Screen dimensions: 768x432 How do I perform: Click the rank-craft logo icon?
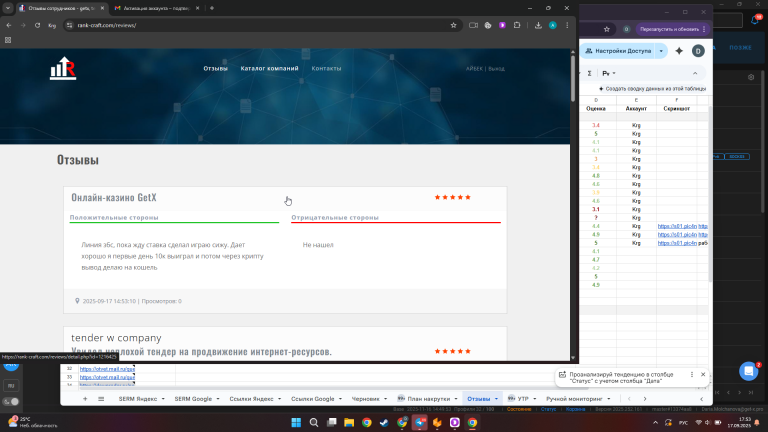coord(63,69)
